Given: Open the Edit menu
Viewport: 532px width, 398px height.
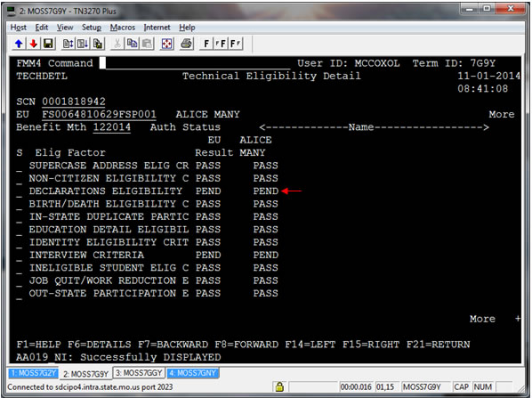Looking at the screenshot, I should click(x=42, y=28).
